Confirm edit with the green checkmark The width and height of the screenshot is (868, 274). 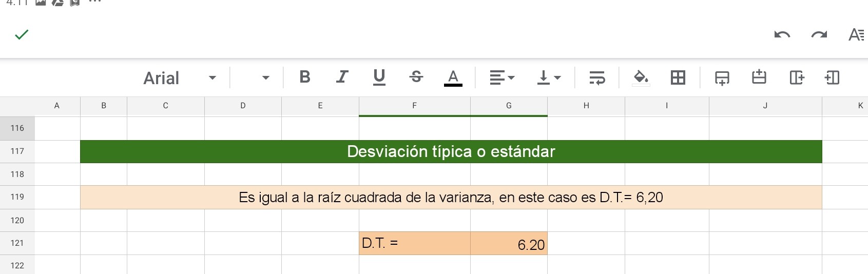pyautogui.click(x=22, y=34)
